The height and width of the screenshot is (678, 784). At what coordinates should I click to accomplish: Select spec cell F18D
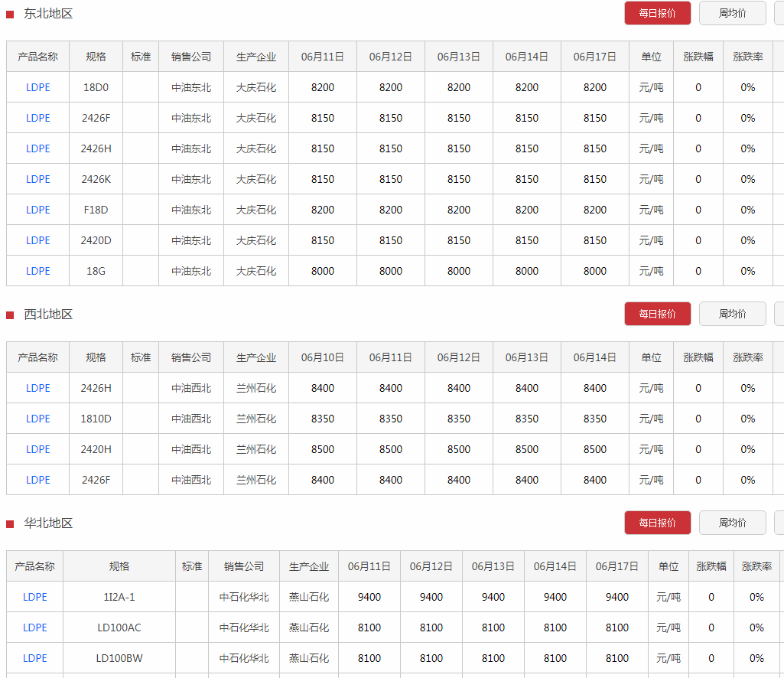(x=96, y=210)
